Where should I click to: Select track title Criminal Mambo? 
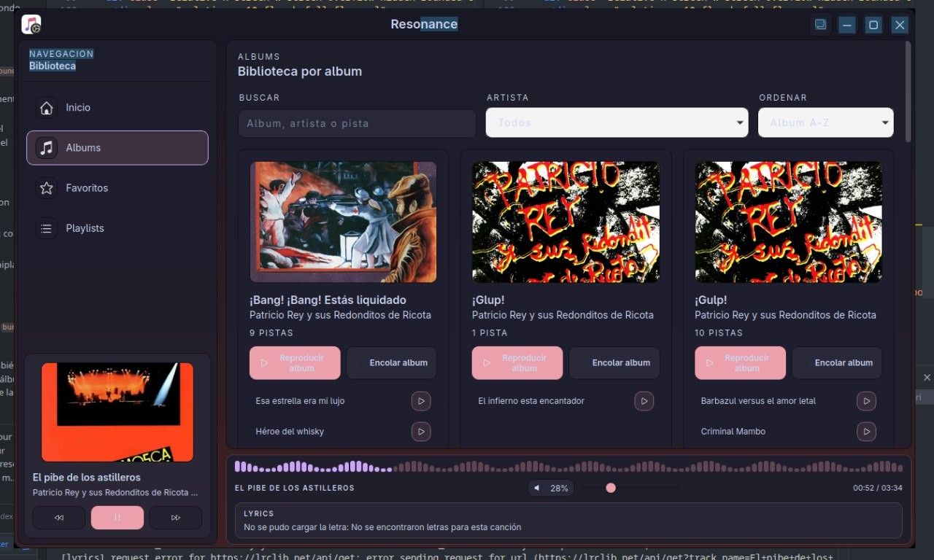pyautogui.click(x=733, y=432)
